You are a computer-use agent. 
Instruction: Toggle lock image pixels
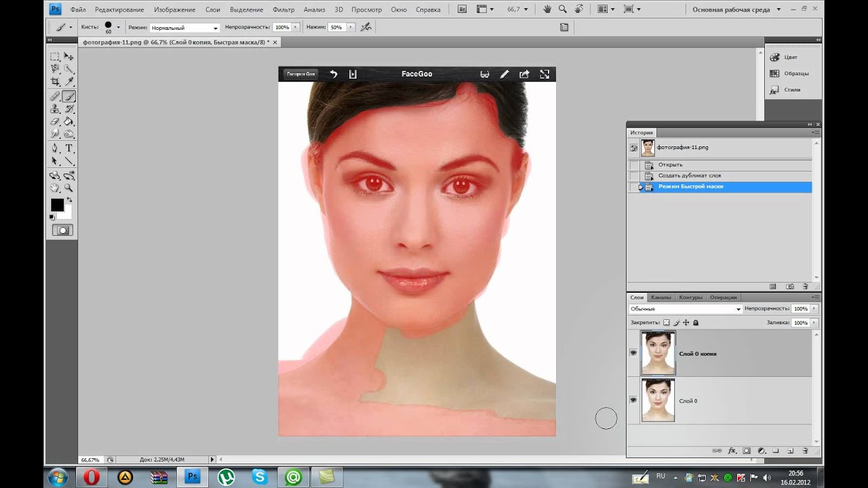[676, 323]
